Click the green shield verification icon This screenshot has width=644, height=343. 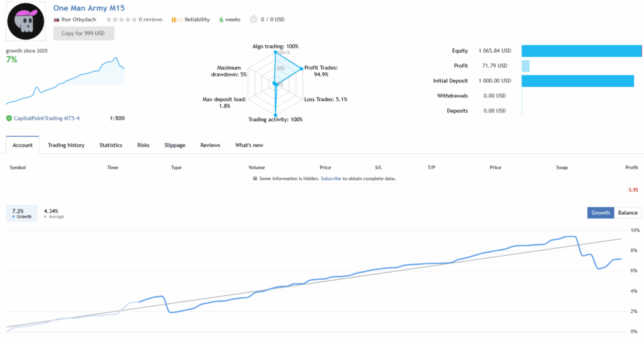coord(9,118)
